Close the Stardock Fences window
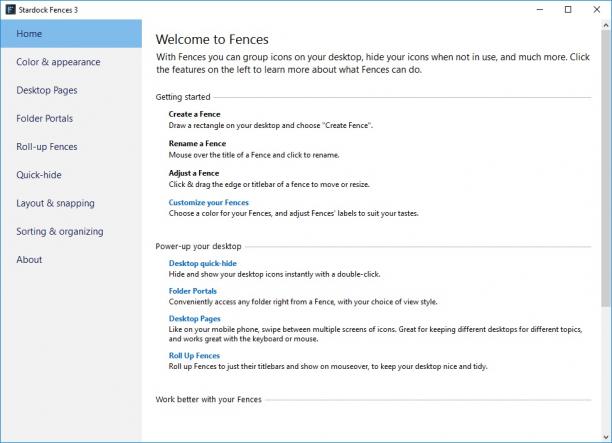The image size is (612, 443). tap(597, 10)
